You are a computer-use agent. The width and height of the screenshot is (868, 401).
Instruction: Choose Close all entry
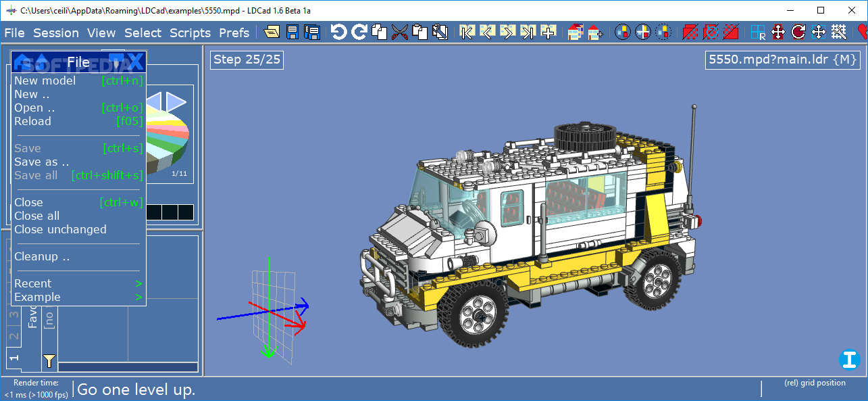(x=78, y=216)
